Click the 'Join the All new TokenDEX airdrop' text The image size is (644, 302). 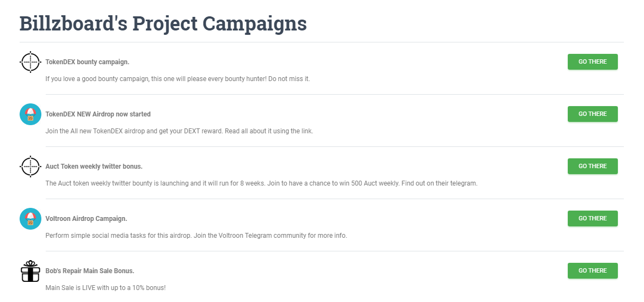pyautogui.click(x=179, y=131)
